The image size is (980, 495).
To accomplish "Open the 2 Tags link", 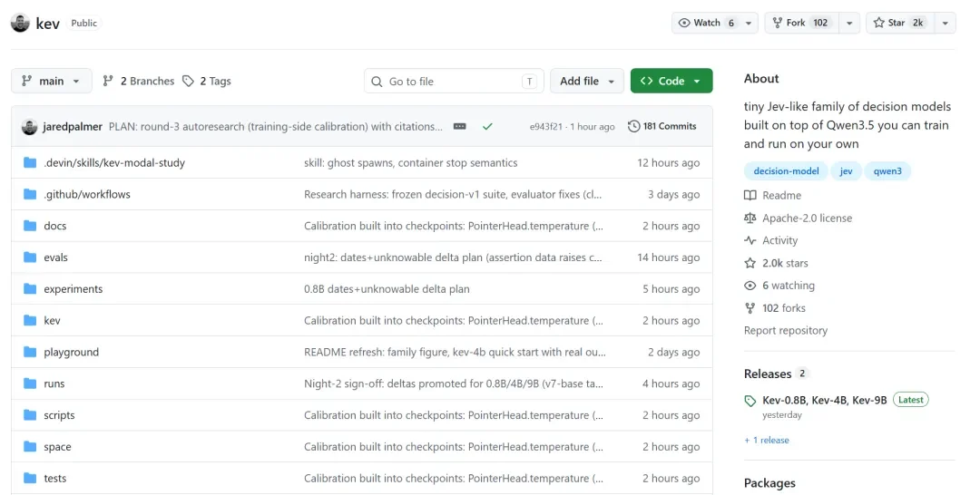I will [x=207, y=82].
